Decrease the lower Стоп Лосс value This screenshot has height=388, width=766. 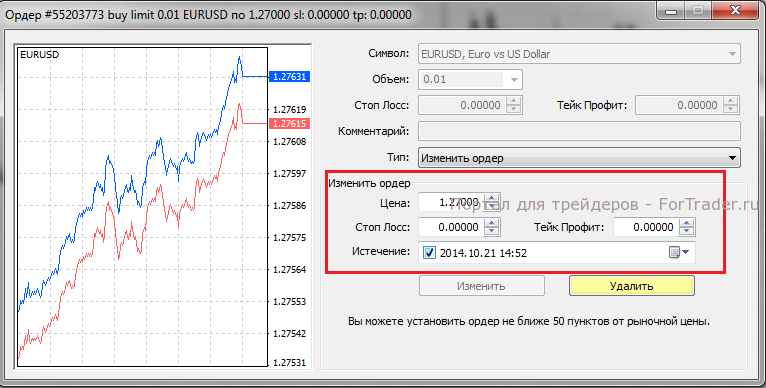pos(492,231)
